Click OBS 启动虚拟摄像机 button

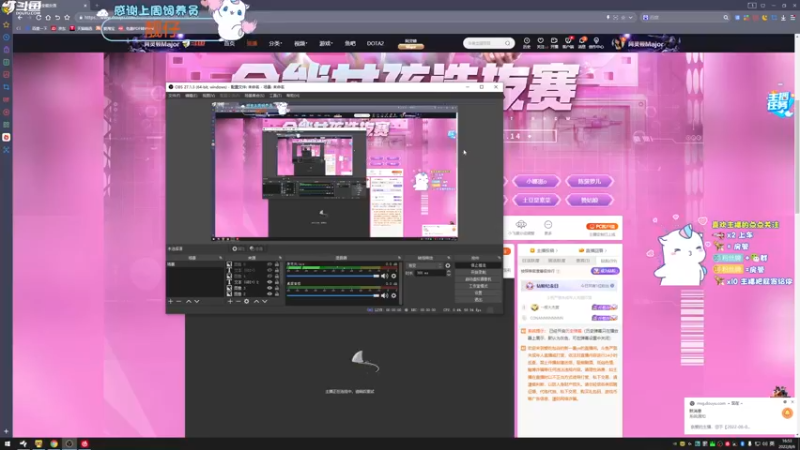[478, 279]
